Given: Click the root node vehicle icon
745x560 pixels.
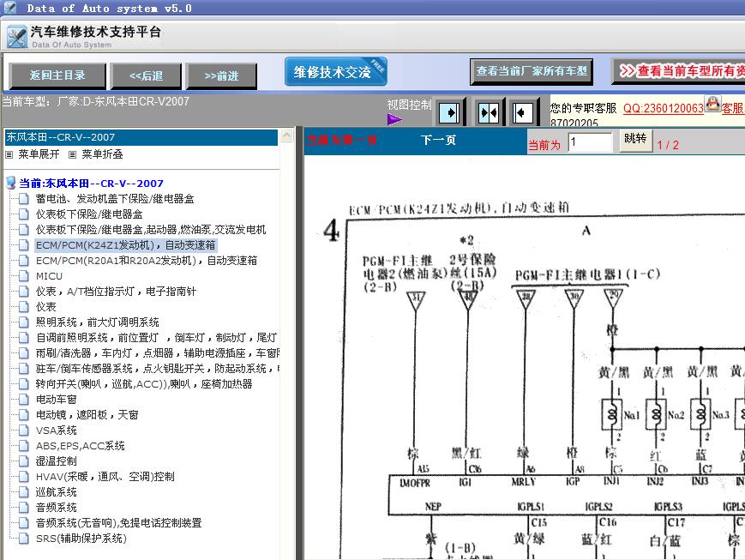Looking at the screenshot, I should [11, 183].
